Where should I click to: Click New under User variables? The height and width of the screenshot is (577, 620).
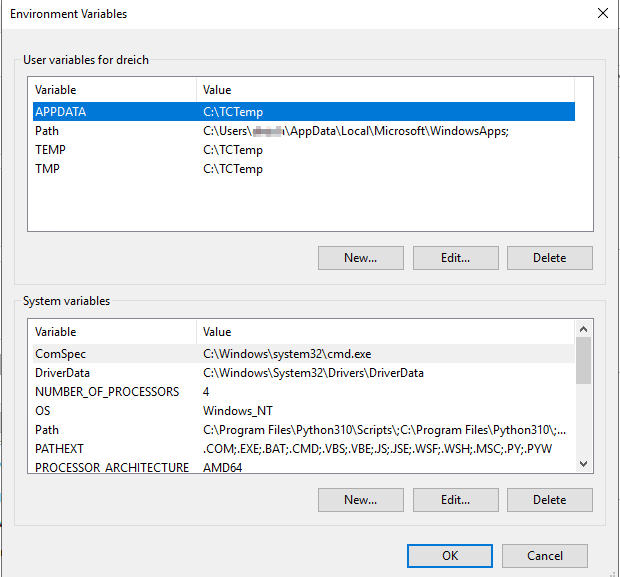coord(360,257)
